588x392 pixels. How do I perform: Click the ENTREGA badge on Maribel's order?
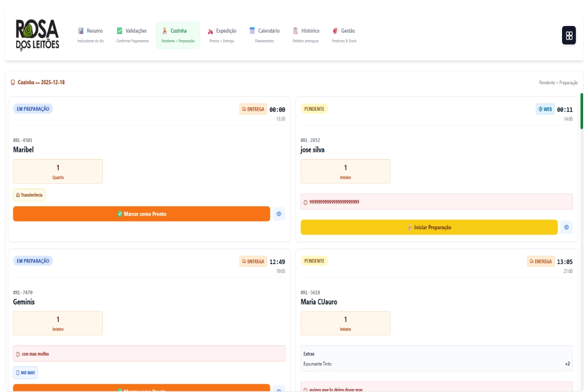coord(253,109)
